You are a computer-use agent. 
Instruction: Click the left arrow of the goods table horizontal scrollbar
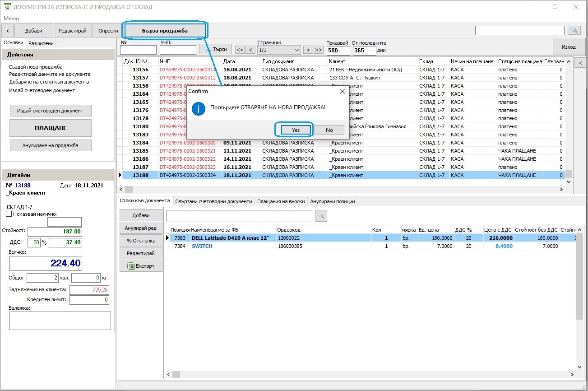168,375
